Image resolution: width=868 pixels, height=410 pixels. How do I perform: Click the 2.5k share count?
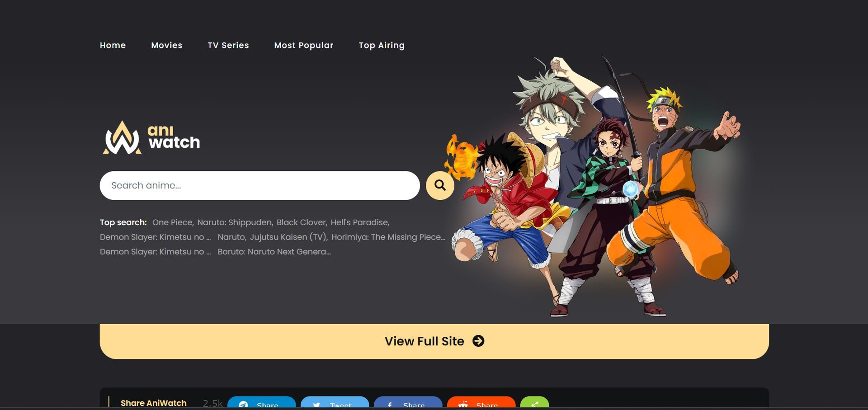(x=213, y=403)
